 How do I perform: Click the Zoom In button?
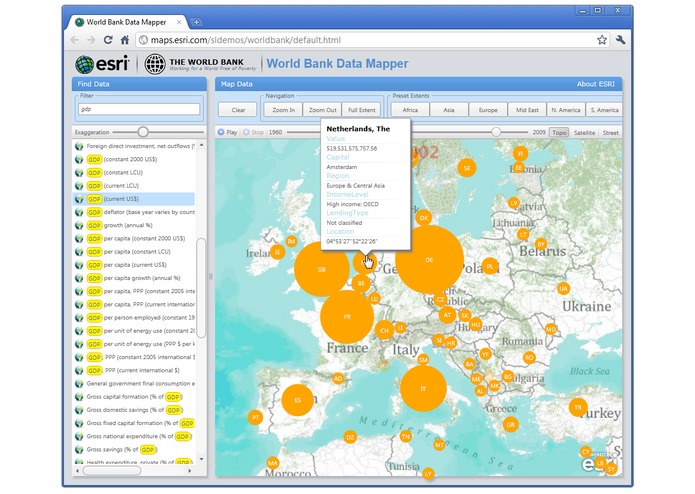[283, 110]
